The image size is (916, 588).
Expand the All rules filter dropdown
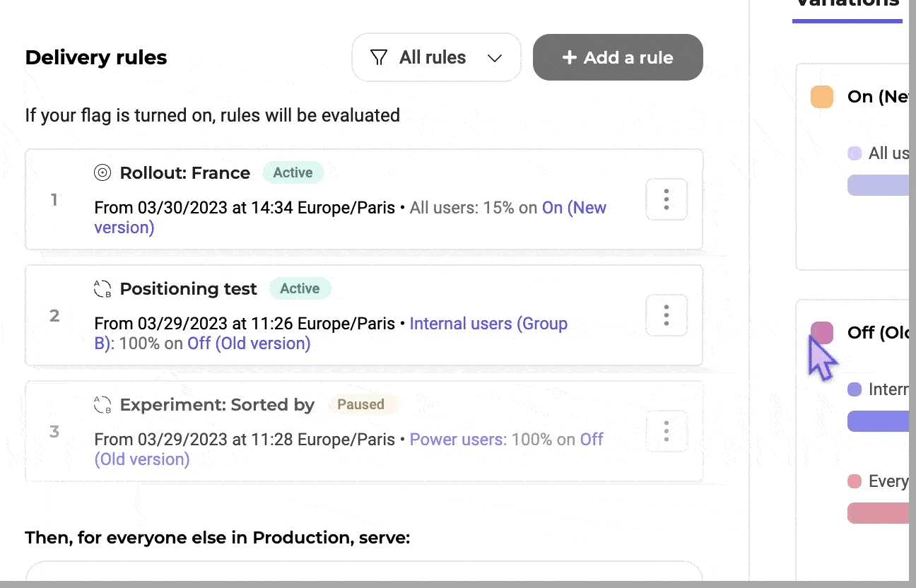coord(435,57)
